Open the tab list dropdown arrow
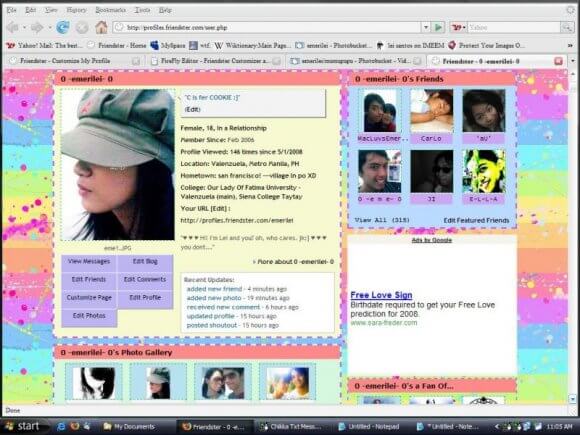This screenshot has width=580, height=435. tap(573, 61)
